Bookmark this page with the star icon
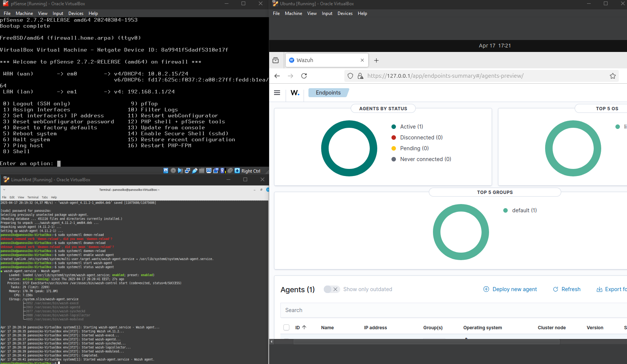 coord(613,76)
